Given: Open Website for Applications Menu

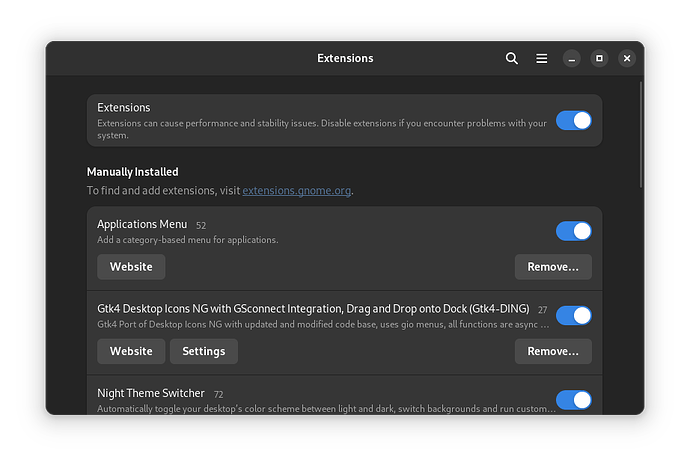Looking at the screenshot, I should (x=131, y=267).
